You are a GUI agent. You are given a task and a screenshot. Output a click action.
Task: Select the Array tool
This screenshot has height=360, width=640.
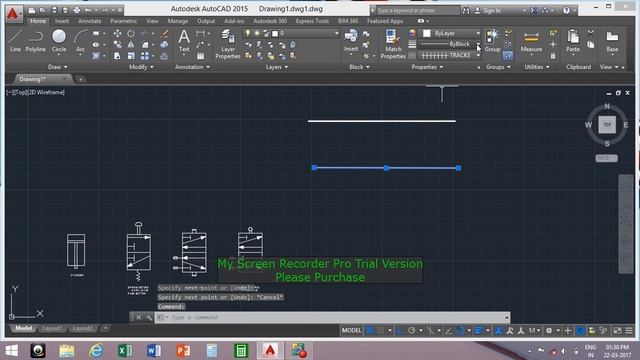pyautogui.click(x=145, y=56)
